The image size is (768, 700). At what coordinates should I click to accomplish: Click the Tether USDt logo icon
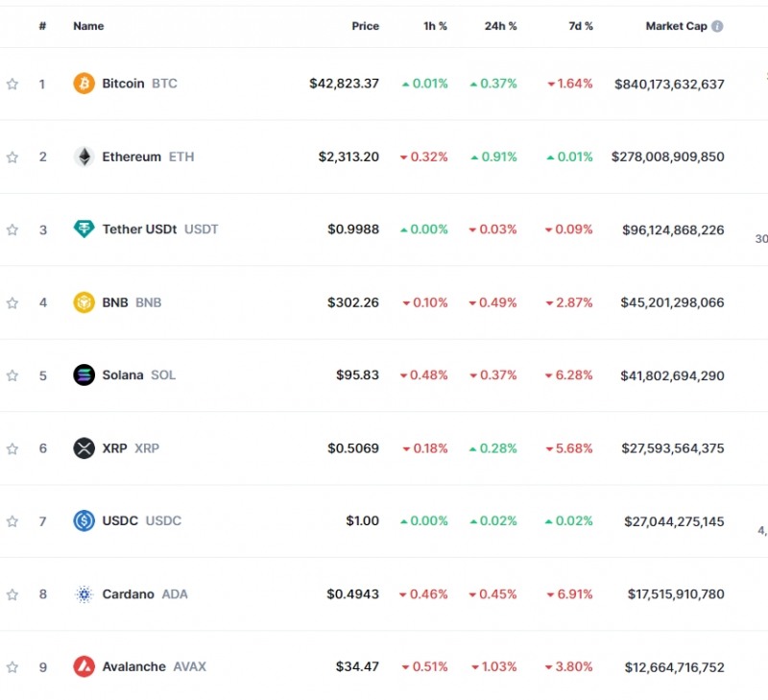[x=84, y=229]
